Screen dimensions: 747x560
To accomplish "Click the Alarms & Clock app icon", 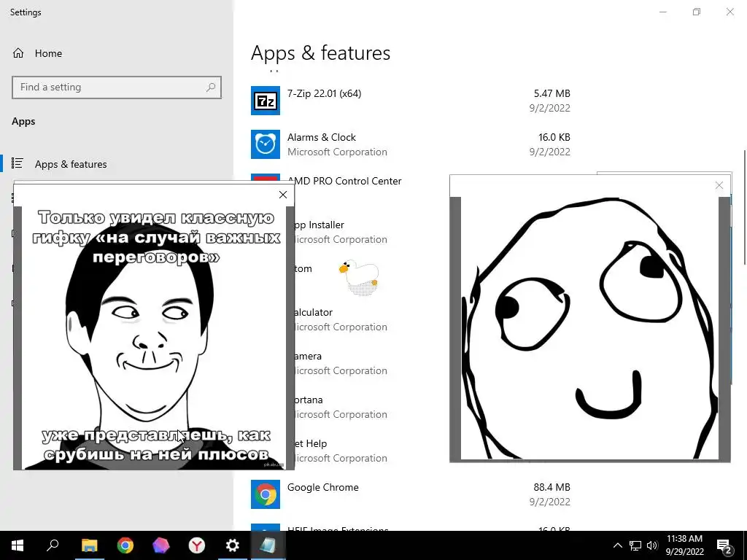I will (x=266, y=144).
